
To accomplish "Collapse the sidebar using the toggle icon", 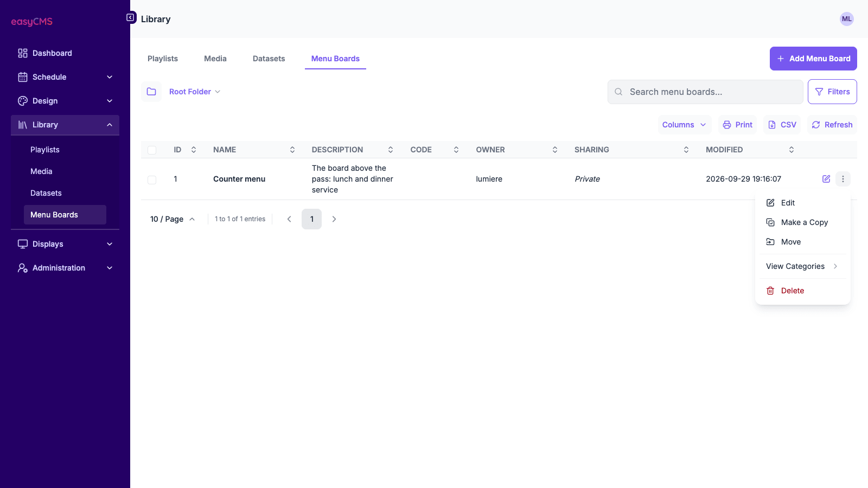I will click(x=130, y=17).
